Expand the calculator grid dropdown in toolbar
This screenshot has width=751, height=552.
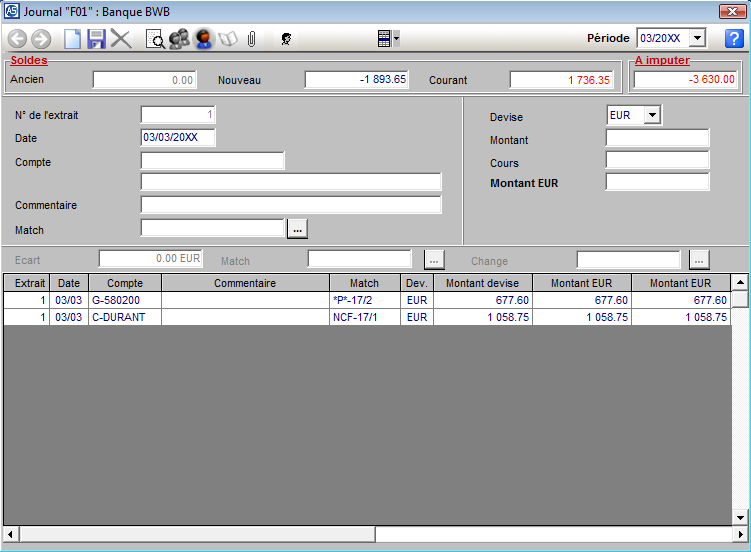click(397, 39)
